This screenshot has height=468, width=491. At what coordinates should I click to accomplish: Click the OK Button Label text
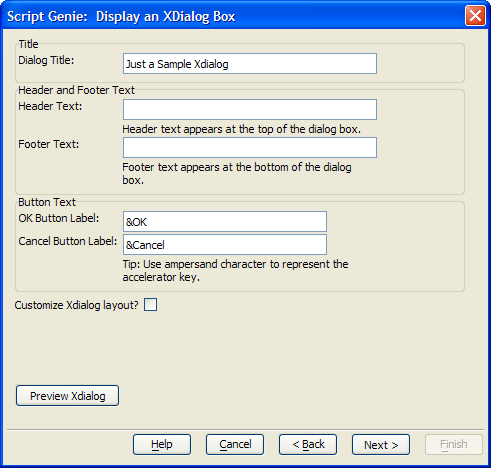click(59, 218)
